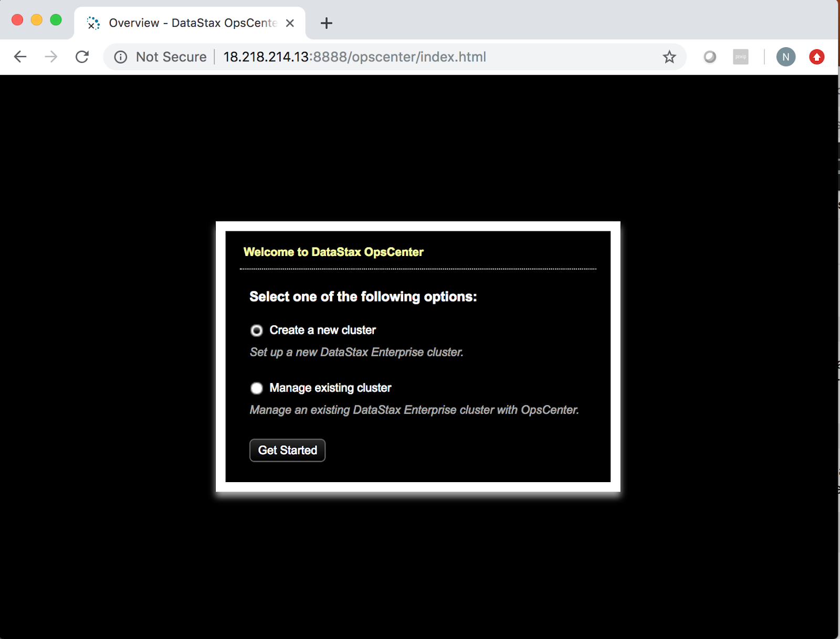
Task: Reload the OpsCenter page
Action: (x=82, y=57)
